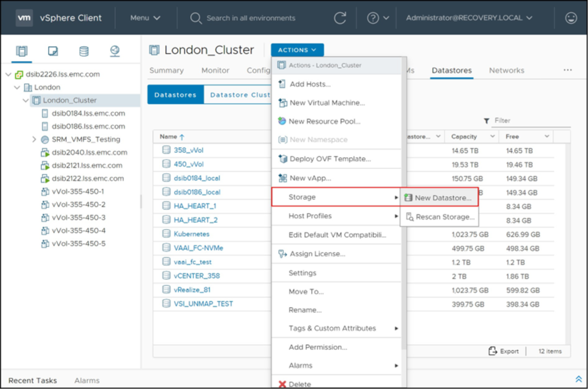Viewport: 588px width, 389px height.
Task: Collapse the London_Cluster tree node
Action: [x=26, y=100]
